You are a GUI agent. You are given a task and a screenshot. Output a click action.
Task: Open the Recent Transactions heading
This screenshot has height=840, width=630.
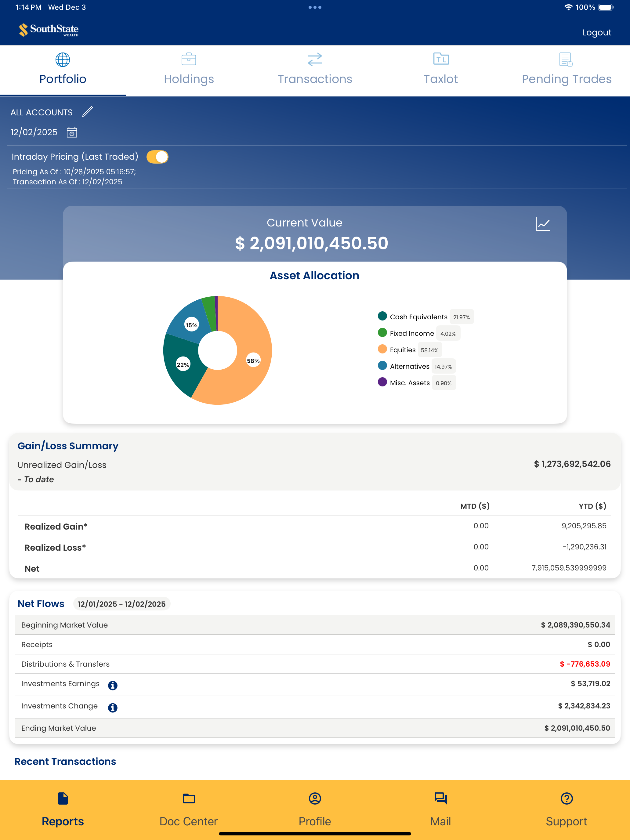click(65, 762)
